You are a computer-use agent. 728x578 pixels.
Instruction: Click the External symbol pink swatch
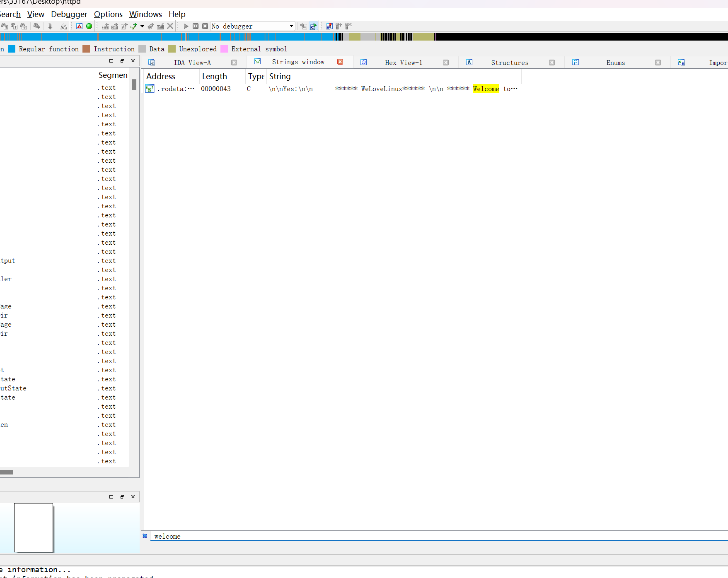[x=224, y=49]
